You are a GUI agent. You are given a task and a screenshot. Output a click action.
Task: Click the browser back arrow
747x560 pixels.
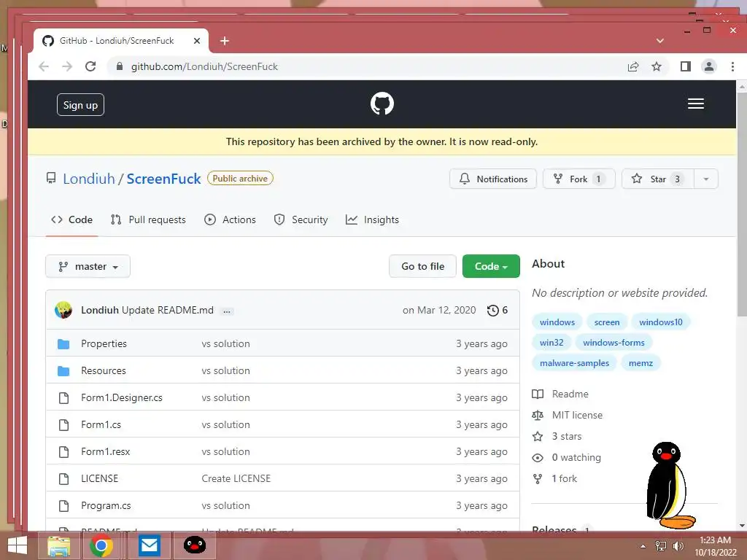[44, 66]
